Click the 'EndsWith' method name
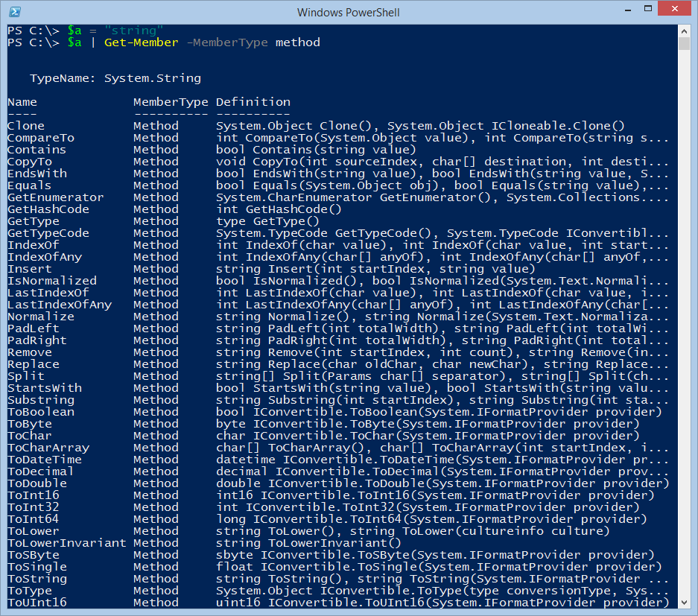Image resolution: width=698 pixels, height=616 pixels. (37, 174)
